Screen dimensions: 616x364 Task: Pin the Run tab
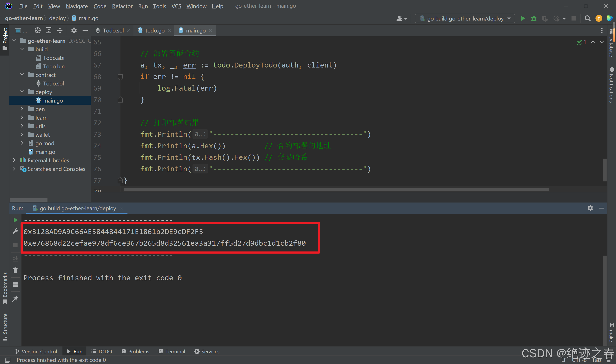[15, 298]
